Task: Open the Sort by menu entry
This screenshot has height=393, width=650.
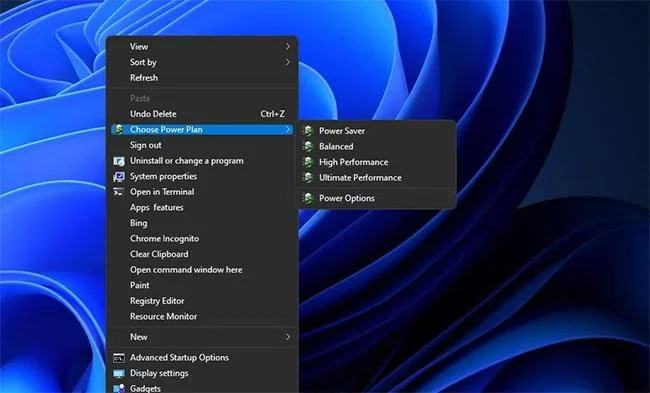Action: tap(202, 62)
